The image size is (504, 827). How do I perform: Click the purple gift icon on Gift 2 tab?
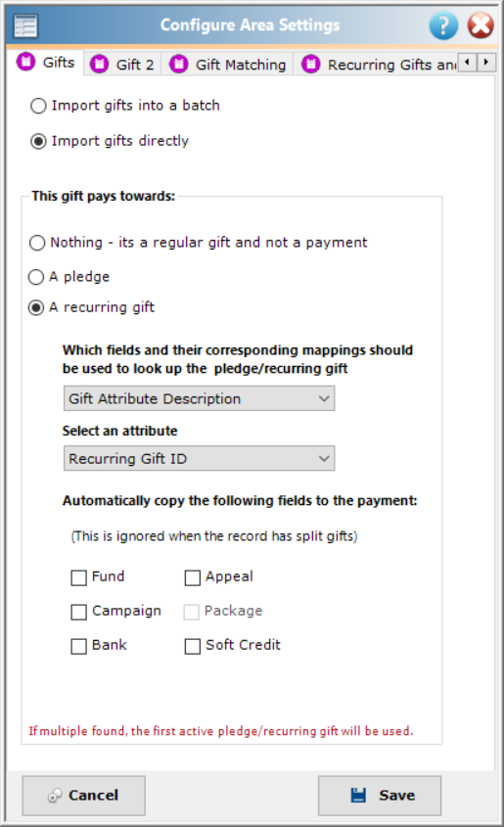click(x=99, y=65)
